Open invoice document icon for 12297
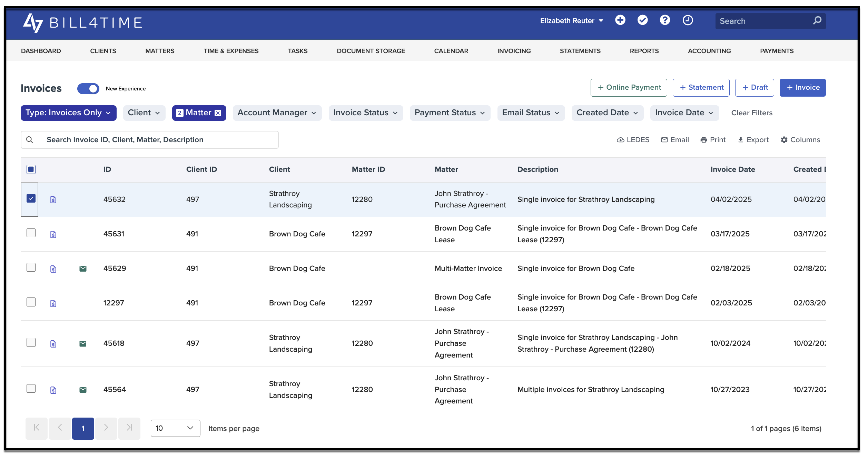 pos(53,303)
